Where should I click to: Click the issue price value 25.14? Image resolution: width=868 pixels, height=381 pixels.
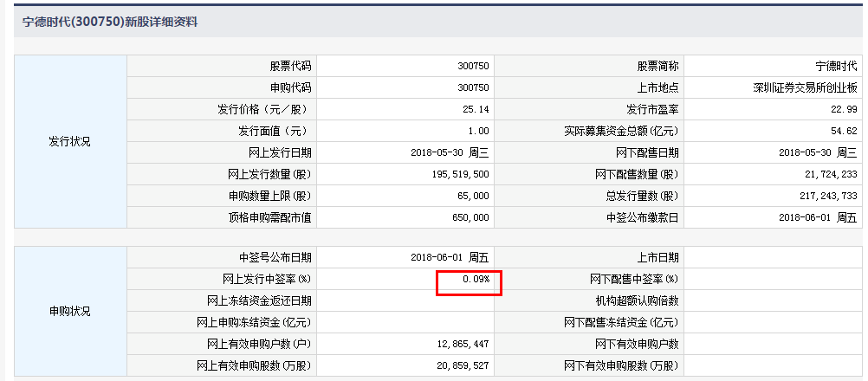(476, 110)
